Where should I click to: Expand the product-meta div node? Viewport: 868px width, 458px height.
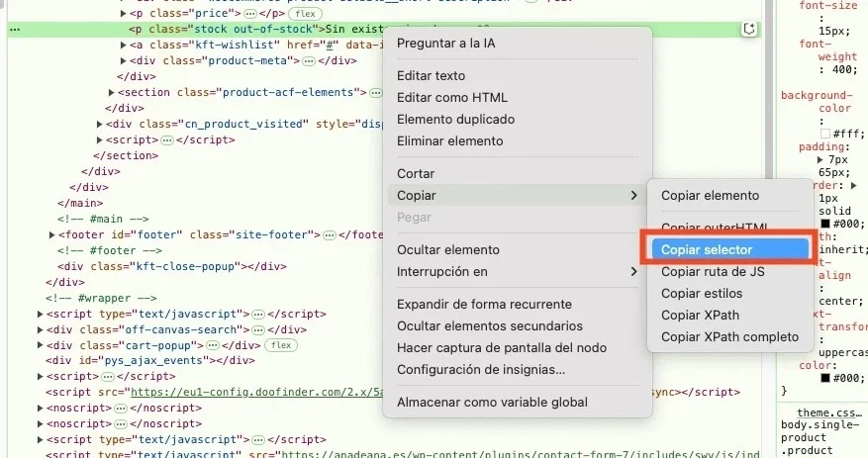(124, 61)
